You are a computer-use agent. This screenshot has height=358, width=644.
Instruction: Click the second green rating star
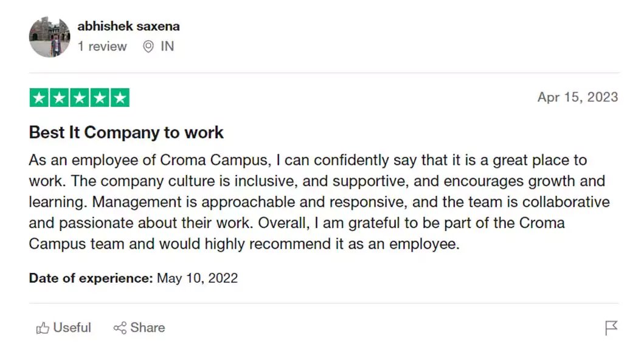(60, 98)
